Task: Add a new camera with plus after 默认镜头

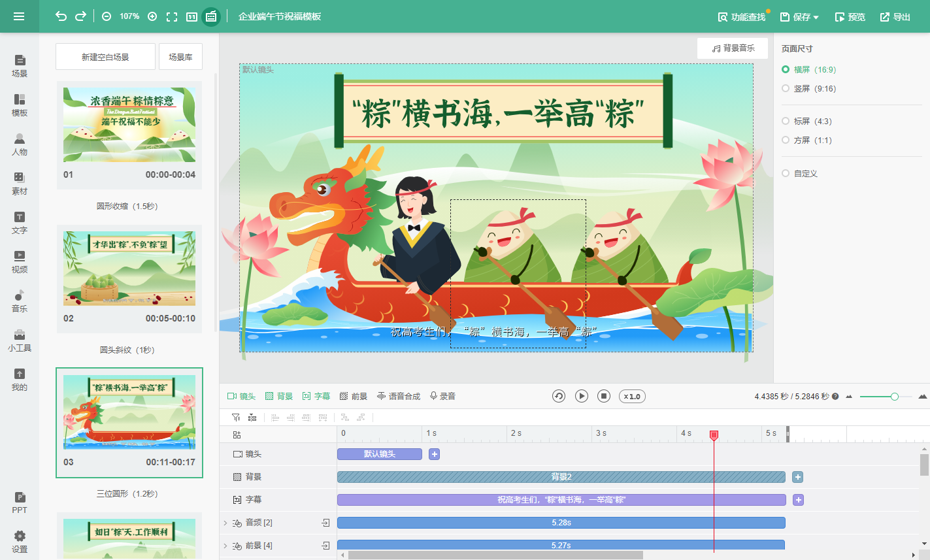Action: 435,454
